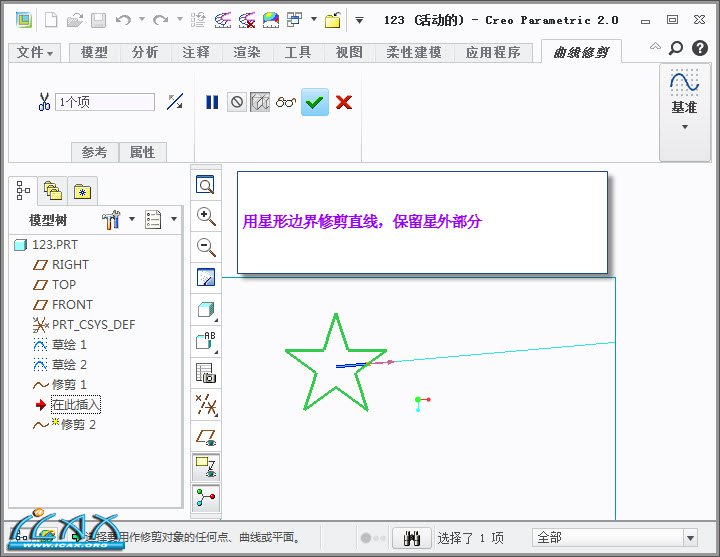The width and height of the screenshot is (720, 557).
Task: Switch to the 柔性建模 ribbon tab
Action: point(414,52)
